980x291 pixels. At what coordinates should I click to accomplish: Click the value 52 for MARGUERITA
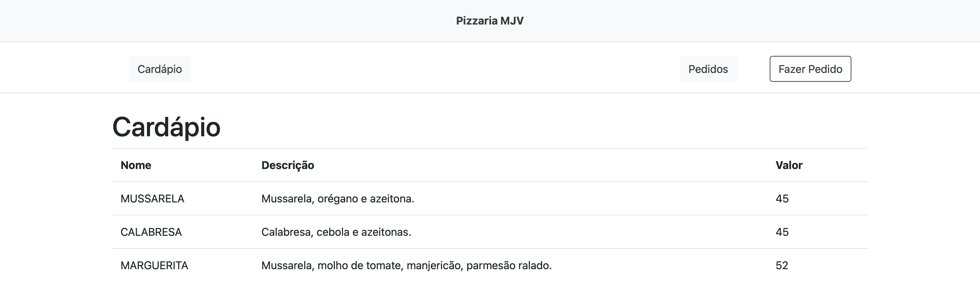tap(782, 265)
